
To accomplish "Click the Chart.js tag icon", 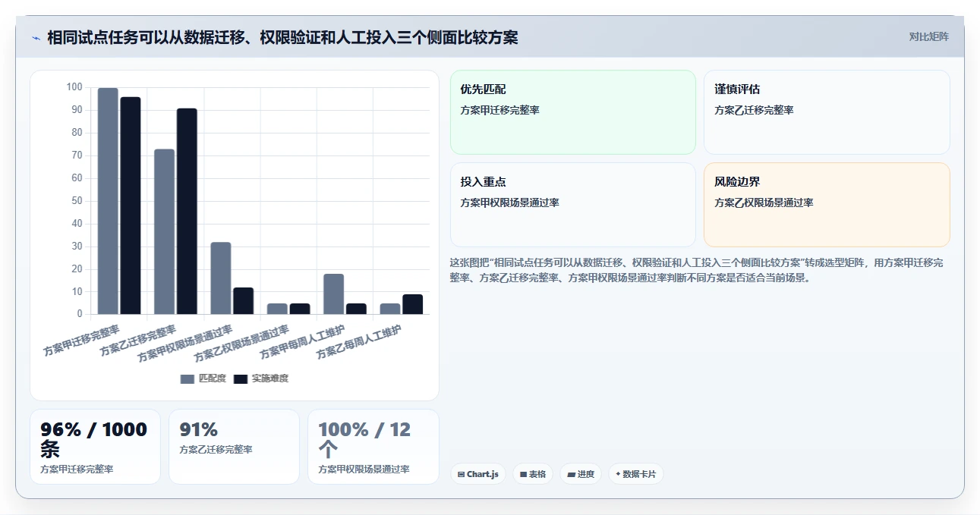I will point(462,475).
